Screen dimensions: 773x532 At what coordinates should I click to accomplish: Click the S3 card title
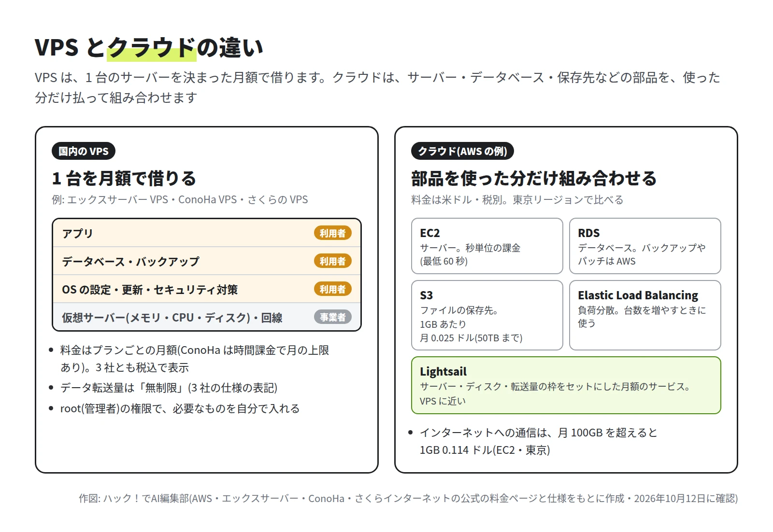(426, 295)
